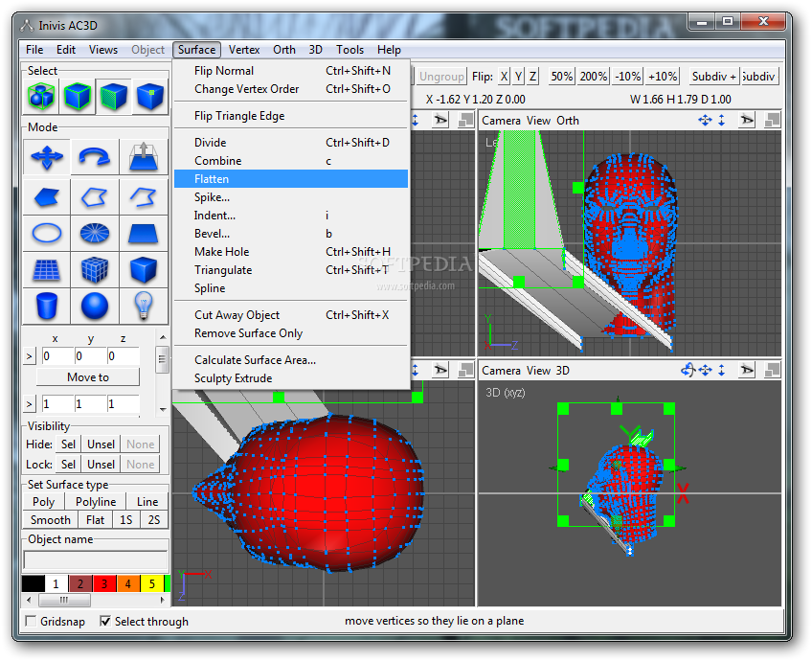Open the Camera menu in Orth view
The width and height of the screenshot is (812, 661).
501,120
